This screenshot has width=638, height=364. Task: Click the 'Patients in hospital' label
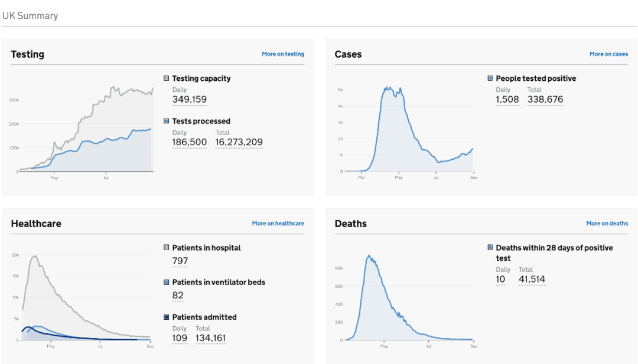coord(206,248)
